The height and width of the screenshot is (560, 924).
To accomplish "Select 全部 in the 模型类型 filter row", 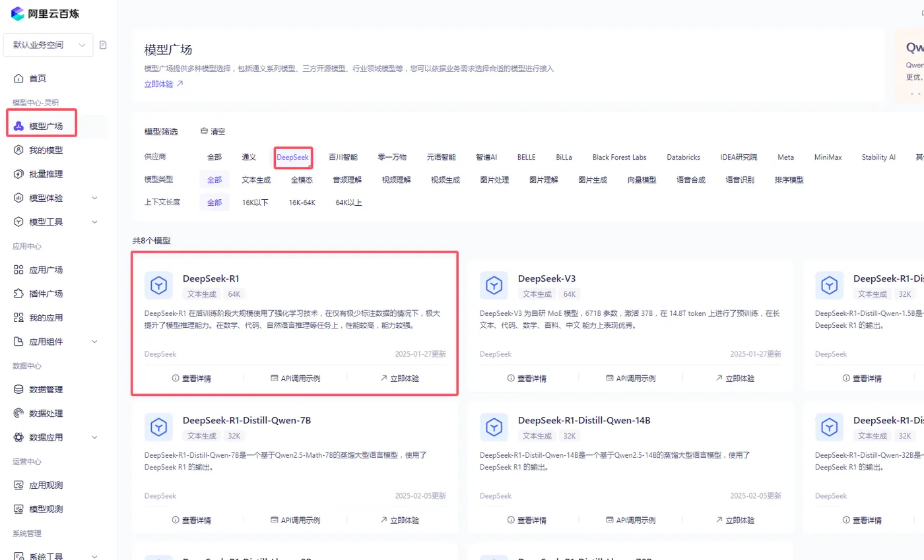I will [x=214, y=179].
